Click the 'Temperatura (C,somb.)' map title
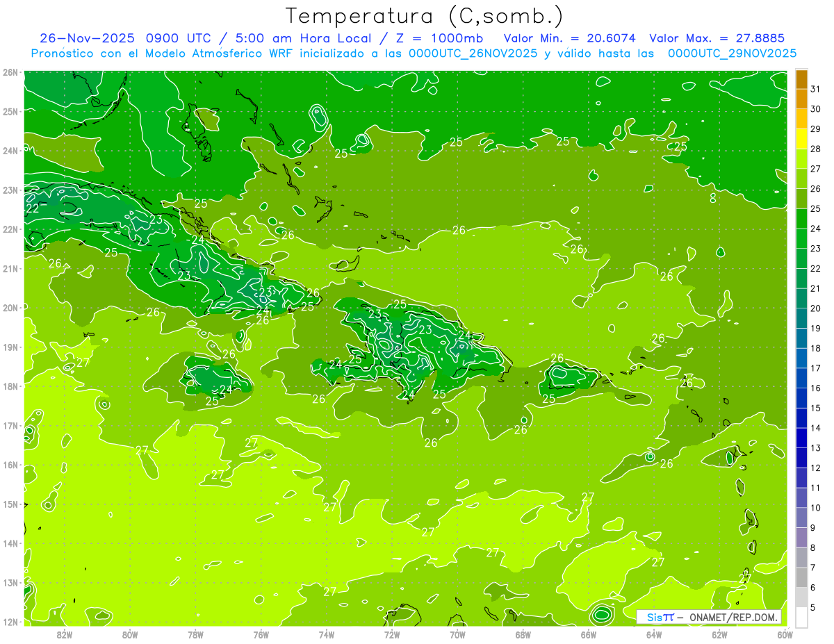Viewport: 834px width, 644px height. pos(425,15)
